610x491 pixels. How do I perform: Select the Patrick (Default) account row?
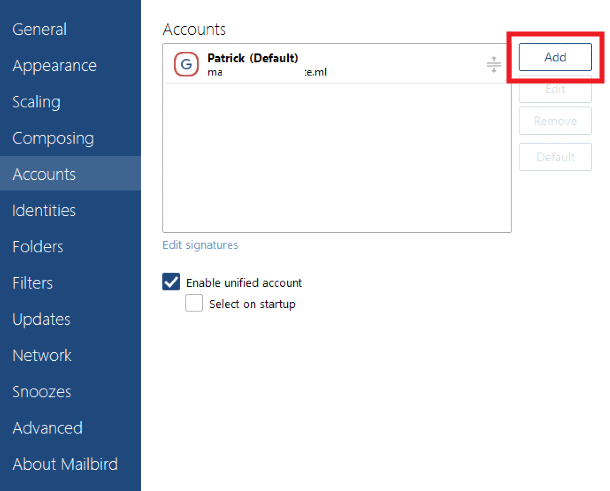[337, 64]
